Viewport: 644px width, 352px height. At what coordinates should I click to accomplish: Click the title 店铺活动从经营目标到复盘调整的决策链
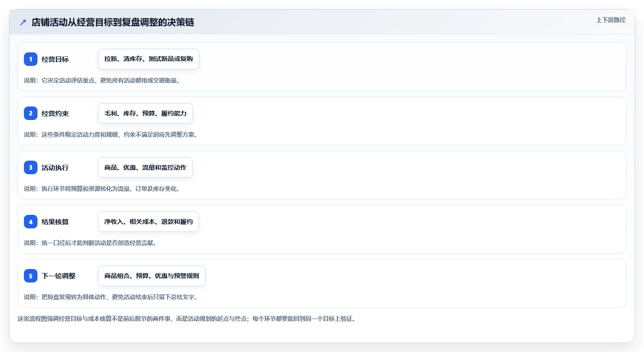pyautogui.click(x=113, y=22)
